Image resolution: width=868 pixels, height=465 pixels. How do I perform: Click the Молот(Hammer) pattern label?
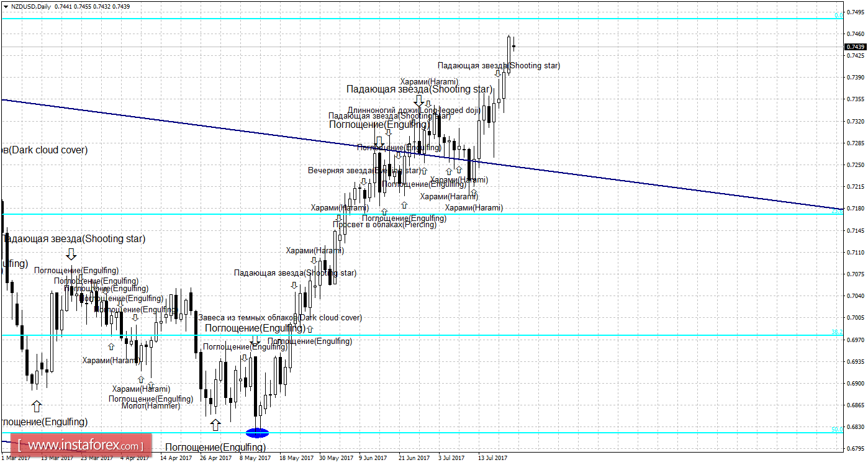click(x=151, y=406)
